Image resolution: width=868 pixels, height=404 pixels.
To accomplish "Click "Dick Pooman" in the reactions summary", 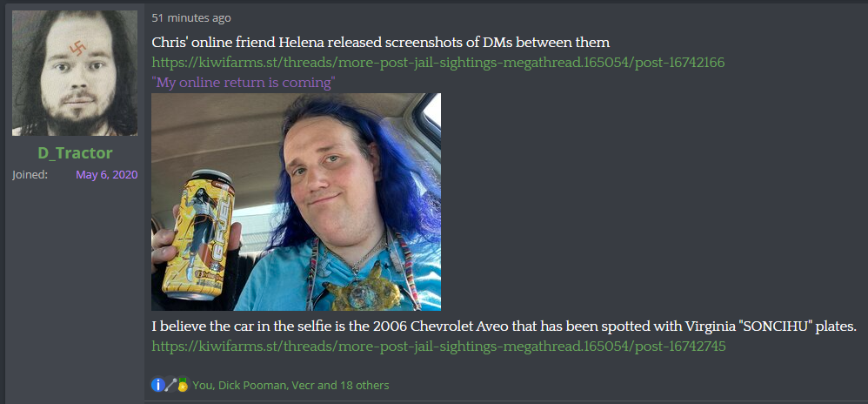I will tap(252, 385).
